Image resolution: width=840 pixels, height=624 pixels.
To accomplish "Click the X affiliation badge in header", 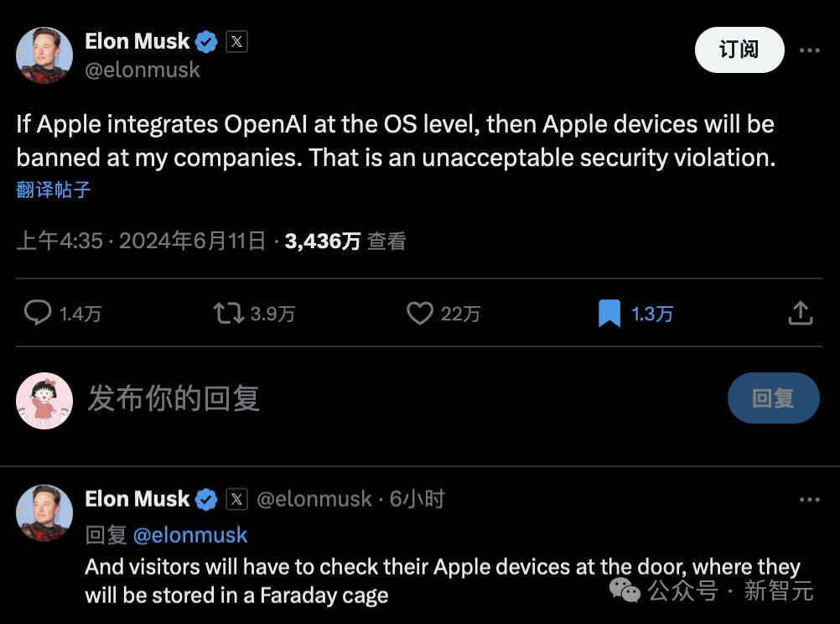I will (x=237, y=41).
